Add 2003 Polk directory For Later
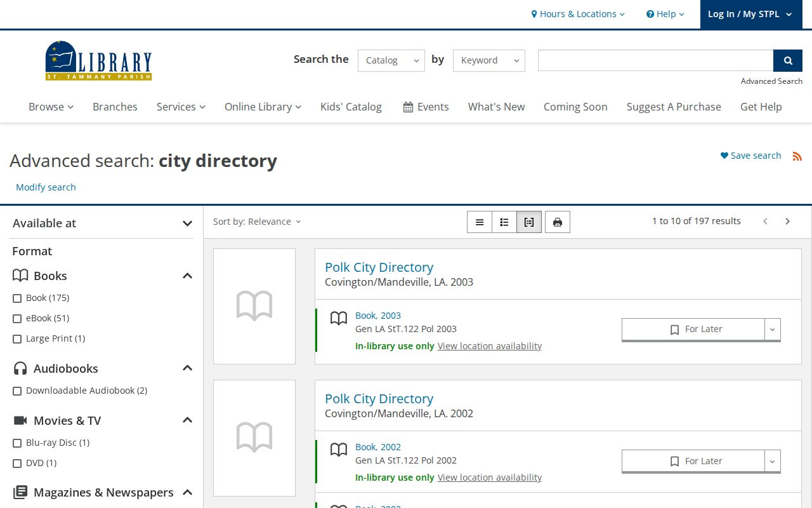The width and height of the screenshot is (812, 508). (693, 330)
